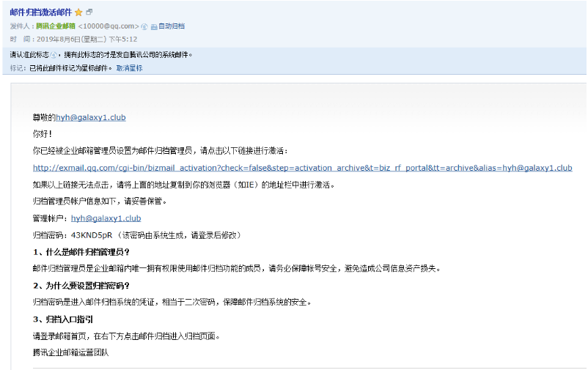Click the sender address 10000@qq.com
This screenshot has height=370, width=588.
coord(109,26)
